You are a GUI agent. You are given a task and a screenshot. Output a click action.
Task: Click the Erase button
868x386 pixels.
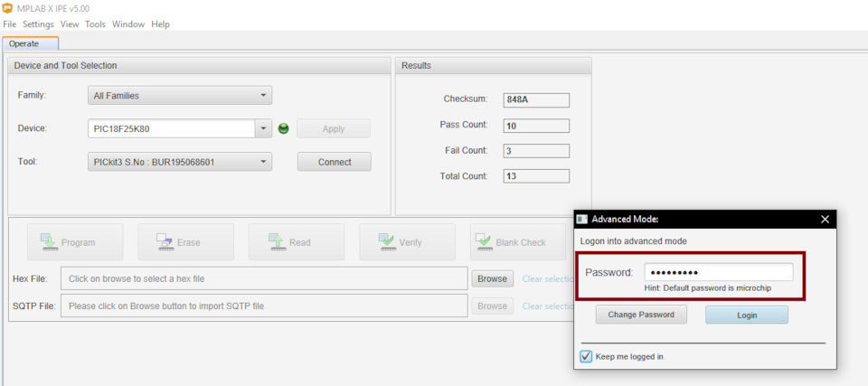(186, 242)
